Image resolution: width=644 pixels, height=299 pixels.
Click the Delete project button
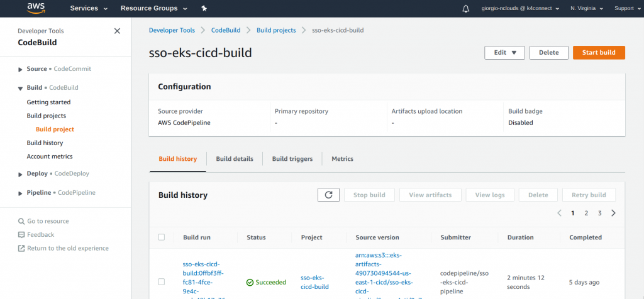coord(548,53)
